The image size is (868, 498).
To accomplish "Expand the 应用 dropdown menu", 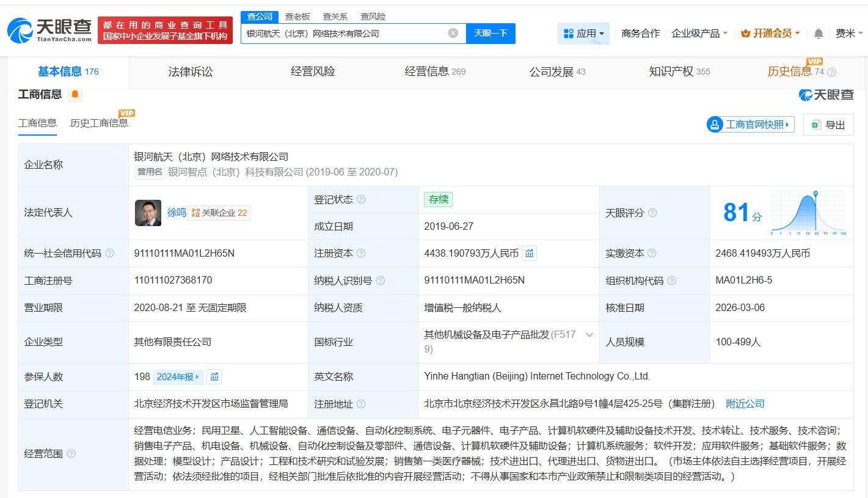I will pos(583,34).
